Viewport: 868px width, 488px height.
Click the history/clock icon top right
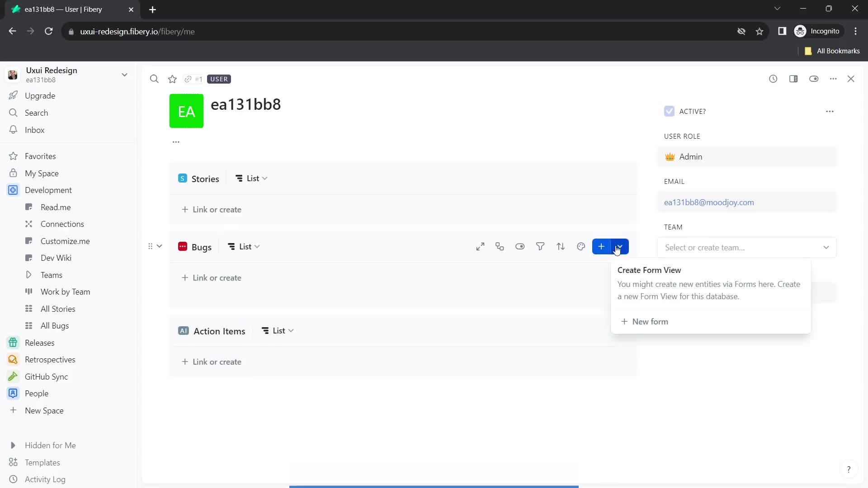pos(773,79)
